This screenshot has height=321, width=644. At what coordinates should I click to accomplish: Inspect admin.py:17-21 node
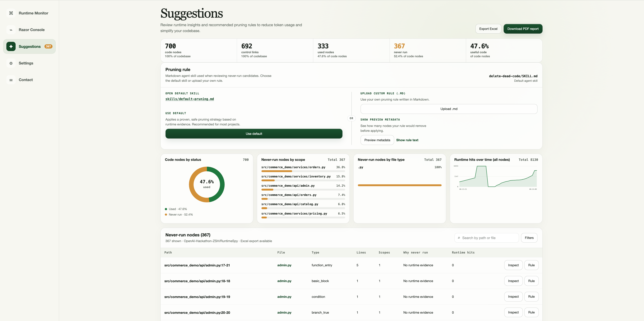click(x=513, y=265)
